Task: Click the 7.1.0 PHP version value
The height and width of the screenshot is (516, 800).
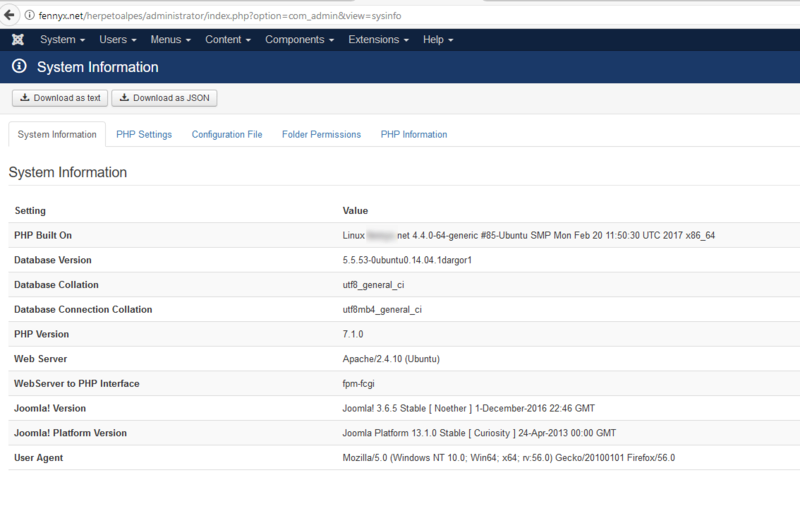Action: 353,334
